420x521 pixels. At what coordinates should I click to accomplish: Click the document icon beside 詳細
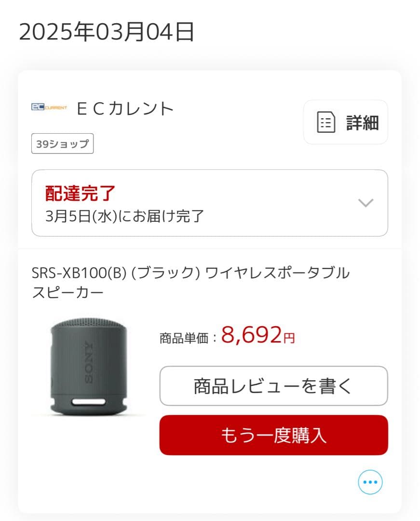point(326,122)
